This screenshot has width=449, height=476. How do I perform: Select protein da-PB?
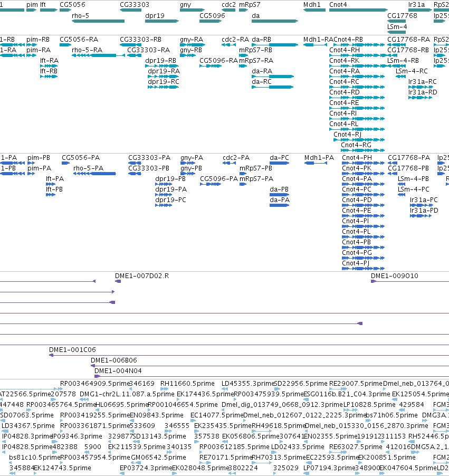click(x=279, y=189)
